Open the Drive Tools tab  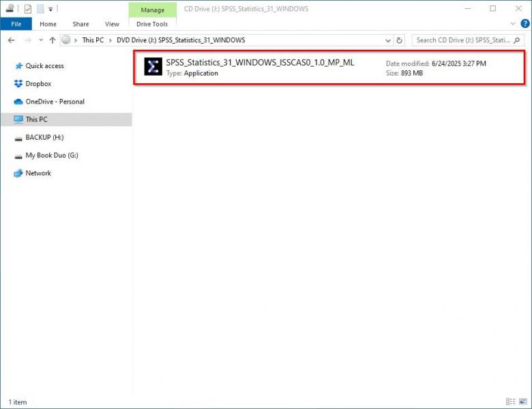pyautogui.click(x=152, y=24)
